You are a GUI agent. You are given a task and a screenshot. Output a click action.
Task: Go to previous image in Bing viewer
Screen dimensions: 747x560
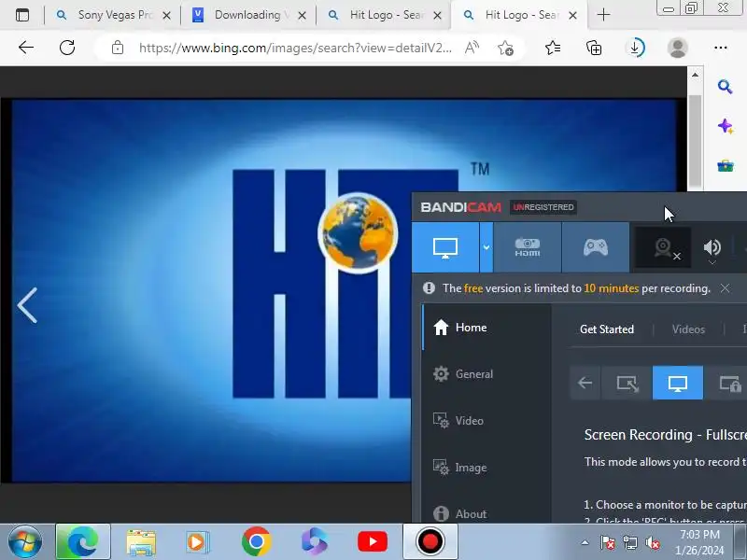click(27, 305)
